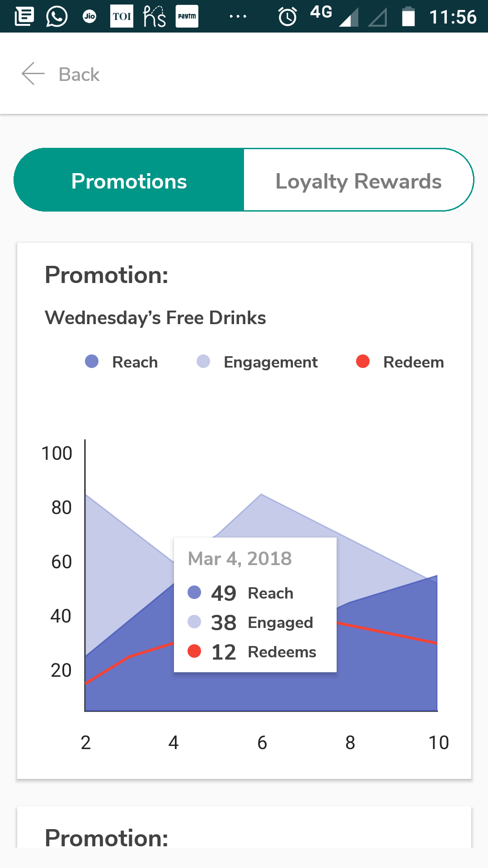
Task: Open the three-dot notification overflow
Action: [x=238, y=17]
